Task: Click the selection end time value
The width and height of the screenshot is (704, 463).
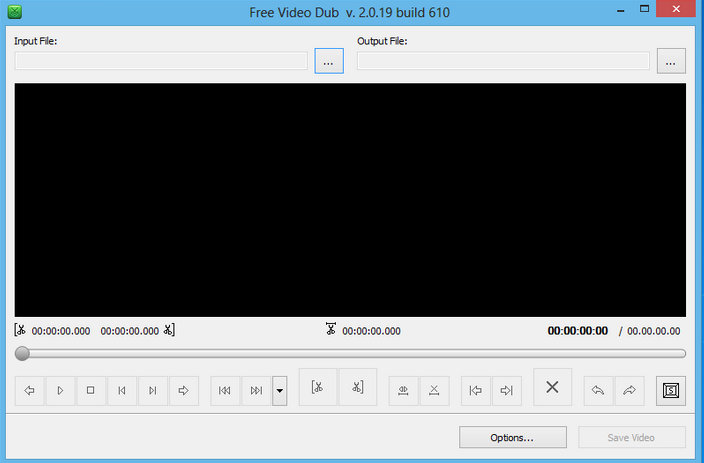Action: point(130,331)
